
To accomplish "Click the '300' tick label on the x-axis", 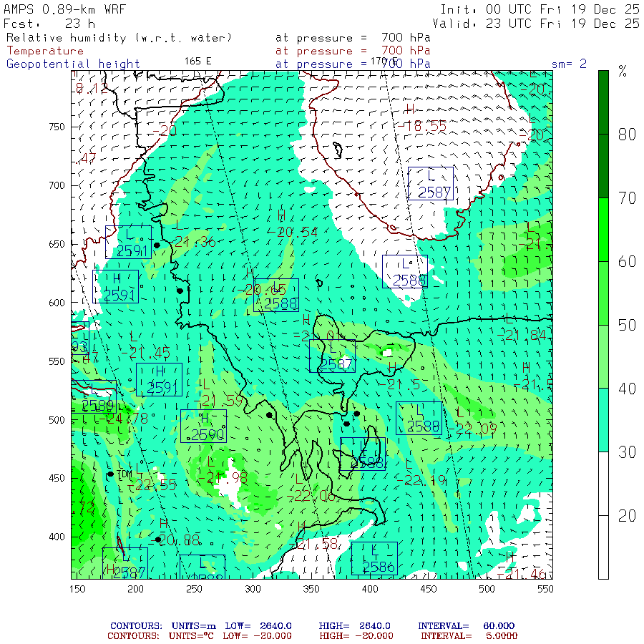I will pyautogui.click(x=253, y=589).
